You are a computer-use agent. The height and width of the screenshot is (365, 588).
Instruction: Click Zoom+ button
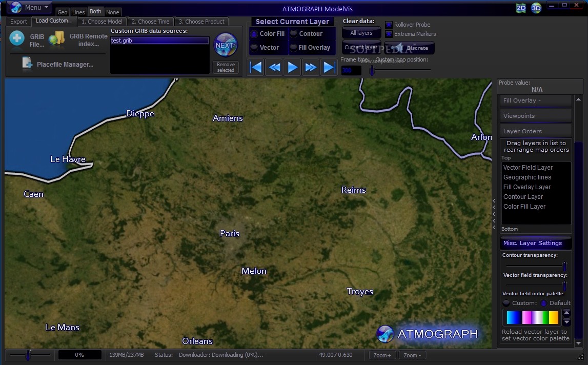click(382, 355)
